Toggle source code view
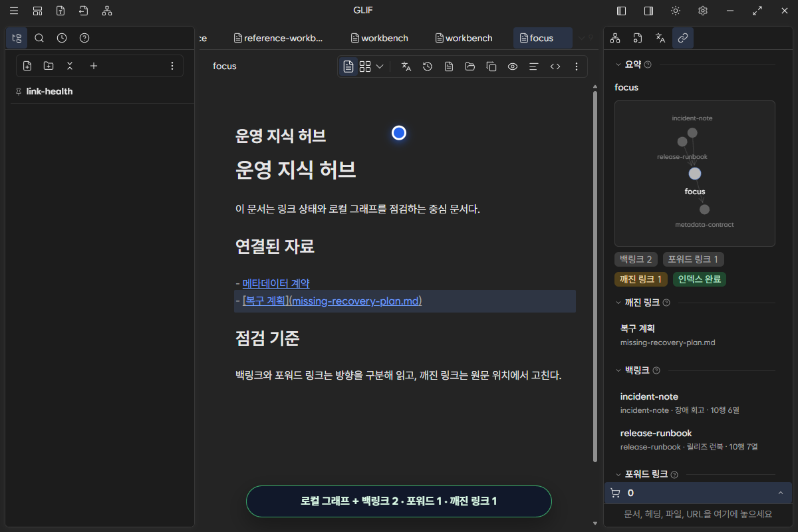This screenshot has width=798, height=532. [x=555, y=66]
